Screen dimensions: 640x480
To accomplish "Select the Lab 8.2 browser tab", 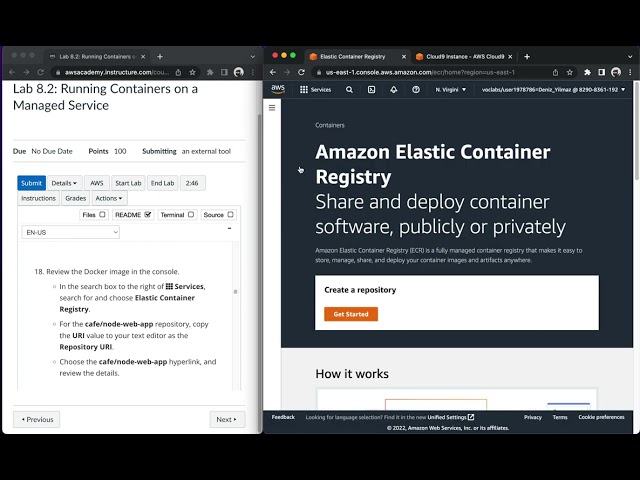I will tap(97, 57).
